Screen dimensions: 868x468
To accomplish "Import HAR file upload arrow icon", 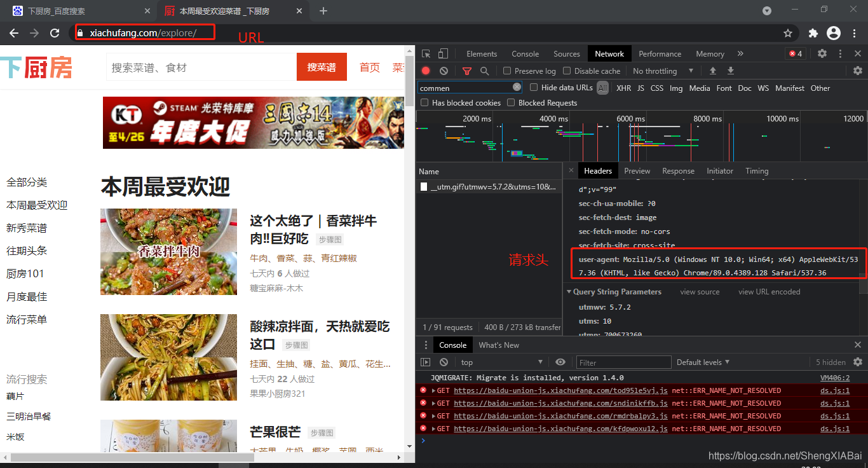I will [x=713, y=71].
